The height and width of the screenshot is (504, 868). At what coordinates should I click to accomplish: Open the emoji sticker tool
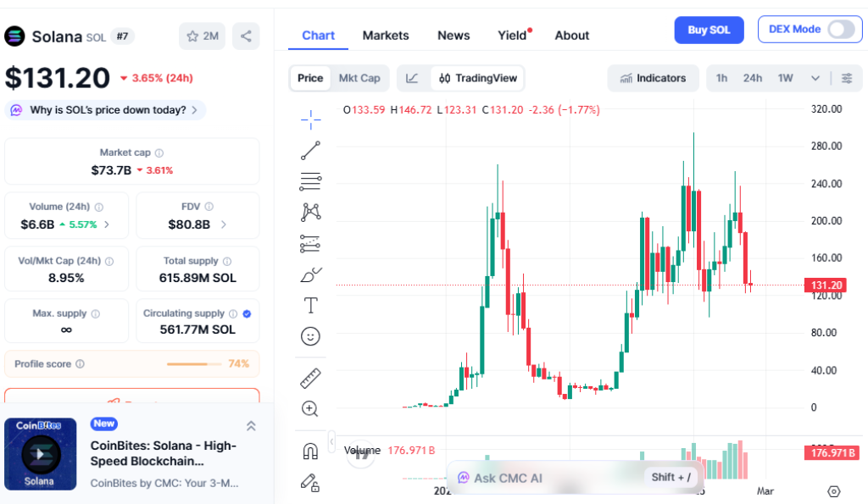(311, 336)
